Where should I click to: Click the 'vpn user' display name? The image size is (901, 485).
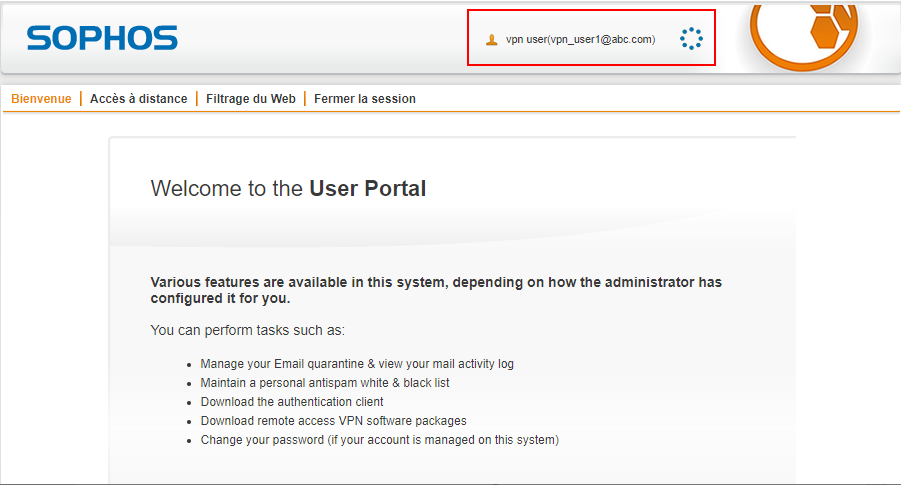[x=526, y=40]
